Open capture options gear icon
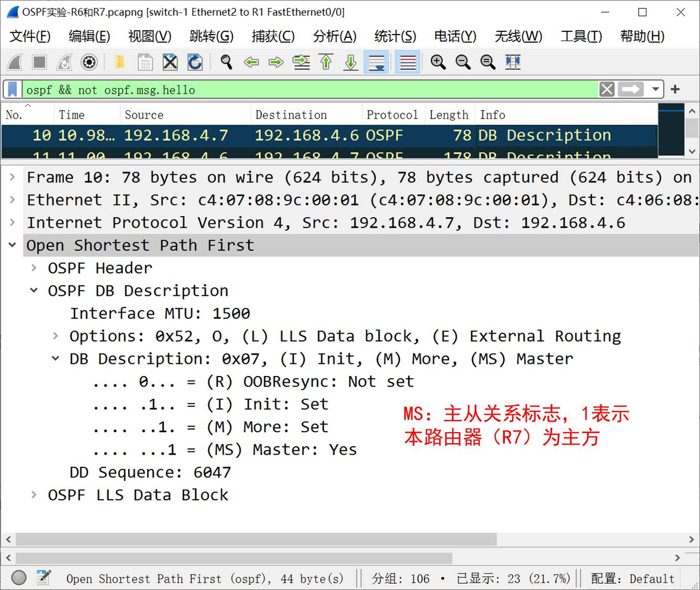The height and width of the screenshot is (590, 700). [89, 62]
